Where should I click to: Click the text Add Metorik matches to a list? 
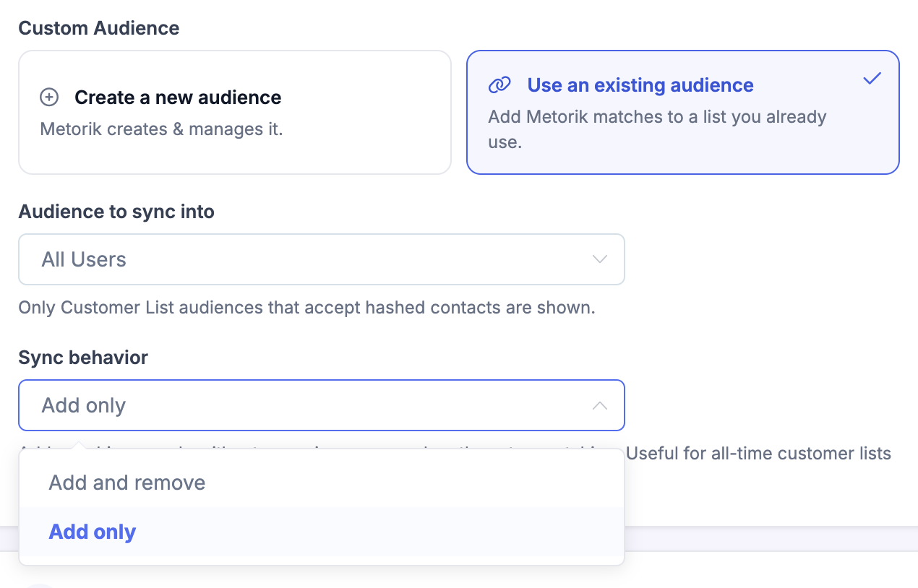657,129
